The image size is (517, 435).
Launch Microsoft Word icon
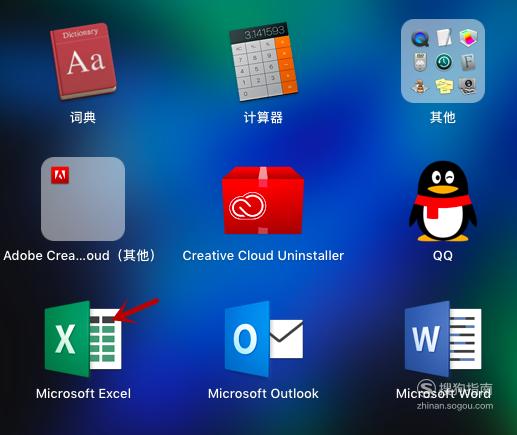pyautogui.click(x=443, y=339)
